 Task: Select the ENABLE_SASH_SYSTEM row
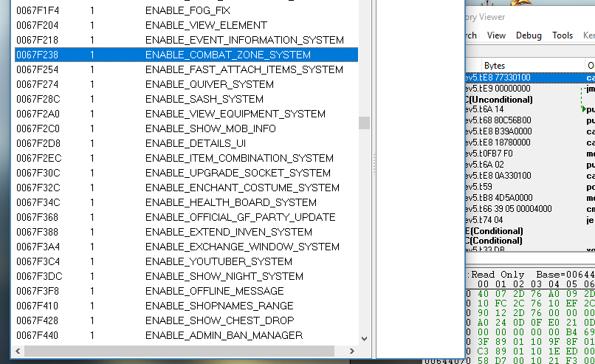[x=186, y=99]
